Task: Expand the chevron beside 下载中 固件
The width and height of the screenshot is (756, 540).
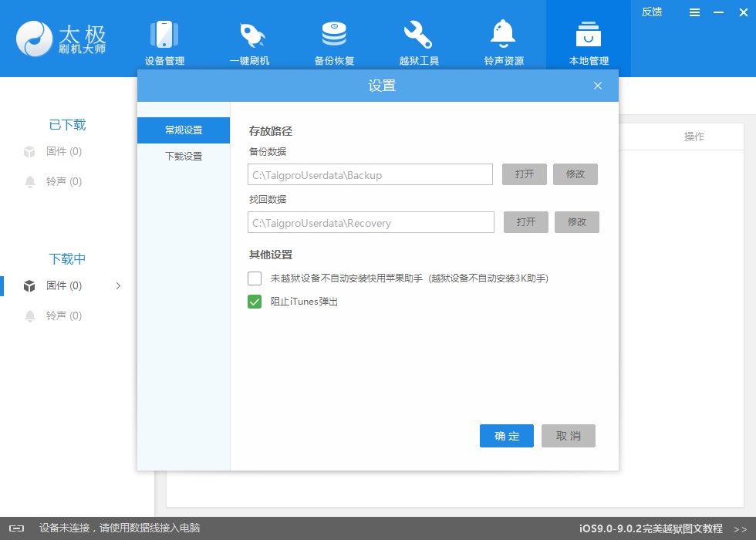Action: (118, 286)
